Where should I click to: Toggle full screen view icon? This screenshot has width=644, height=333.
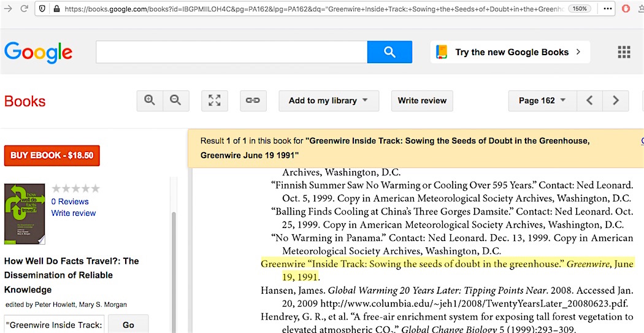point(214,101)
